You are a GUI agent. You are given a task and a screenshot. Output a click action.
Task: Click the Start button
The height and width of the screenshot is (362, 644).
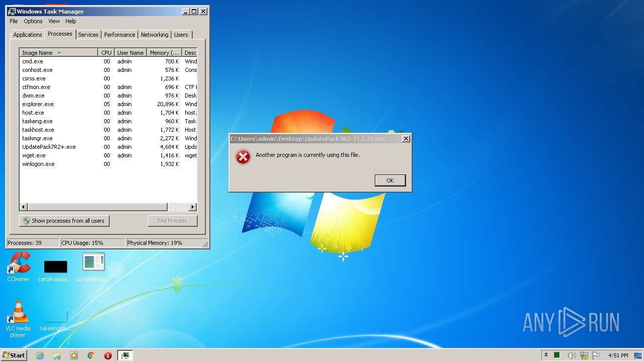click(14, 355)
